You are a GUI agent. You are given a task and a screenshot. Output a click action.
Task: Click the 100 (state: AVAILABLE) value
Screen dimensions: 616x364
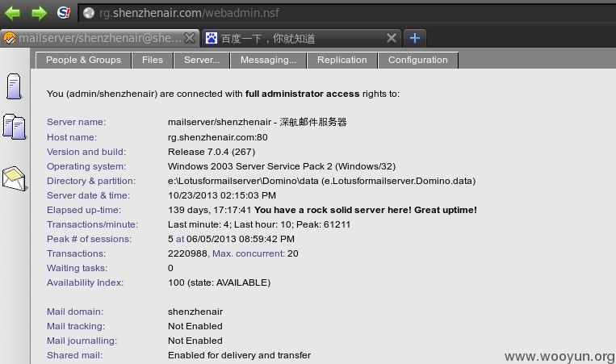[220, 282]
